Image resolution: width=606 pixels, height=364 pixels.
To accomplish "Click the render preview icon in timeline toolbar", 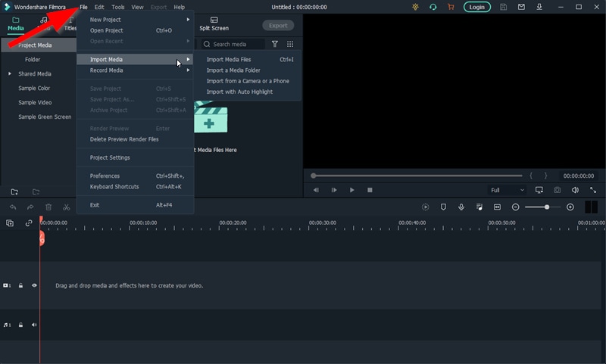I will pos(426,207).
